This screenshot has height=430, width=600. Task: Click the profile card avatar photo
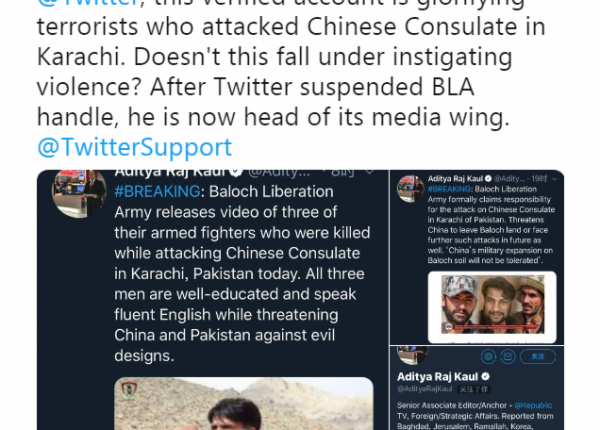click(412, 355)
